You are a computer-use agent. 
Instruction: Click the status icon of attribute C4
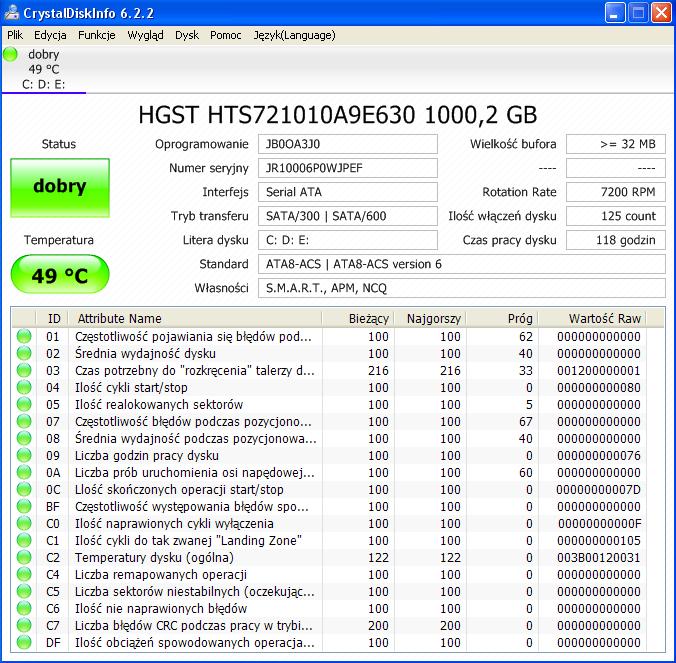24,574
